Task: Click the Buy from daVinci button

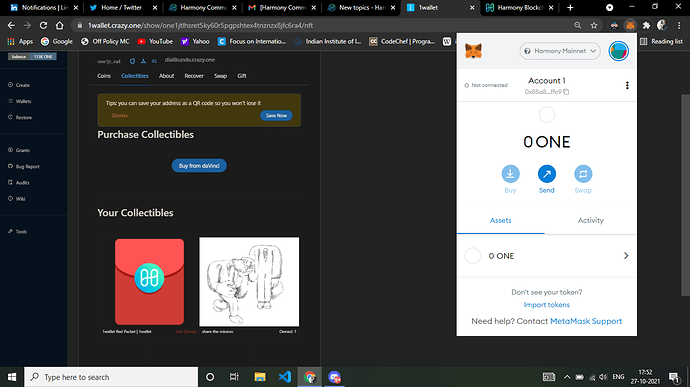Action: point(199,166)
